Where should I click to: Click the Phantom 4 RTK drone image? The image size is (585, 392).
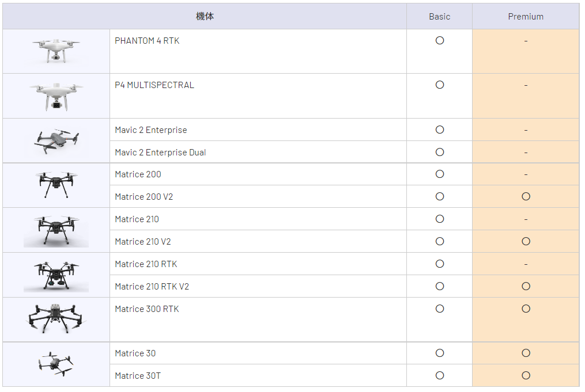pyautogui.click(x=56, y=51)
